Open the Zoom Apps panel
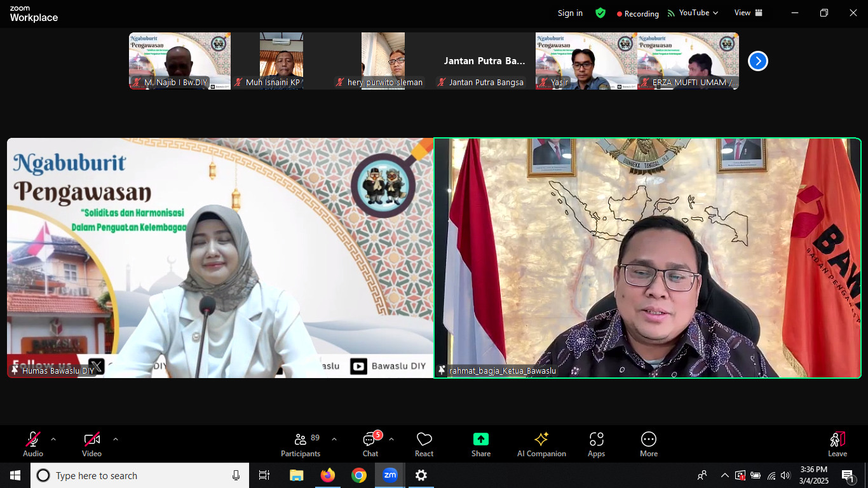The width and height of the screenshot is (868, 488). 596,443
